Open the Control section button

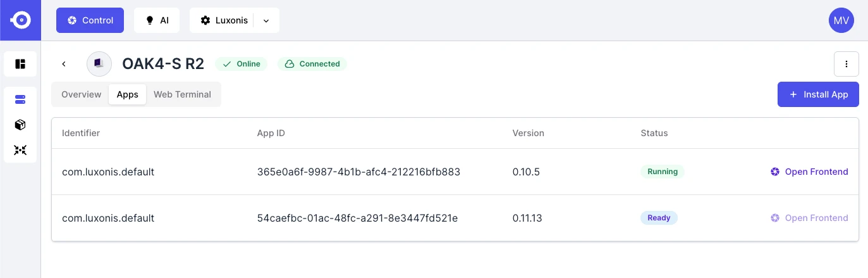point(90,20)
